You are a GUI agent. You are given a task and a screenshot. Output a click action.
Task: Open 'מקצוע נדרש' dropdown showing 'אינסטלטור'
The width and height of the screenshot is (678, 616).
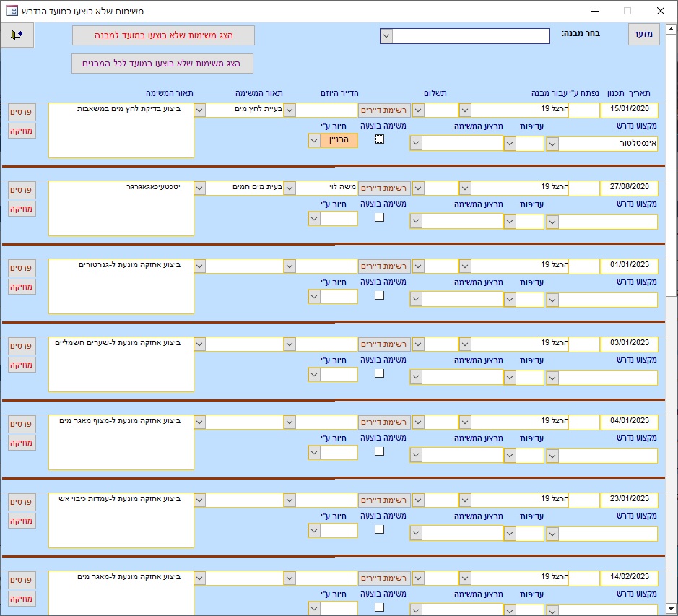pyautogui.click(x=552, y=144)
